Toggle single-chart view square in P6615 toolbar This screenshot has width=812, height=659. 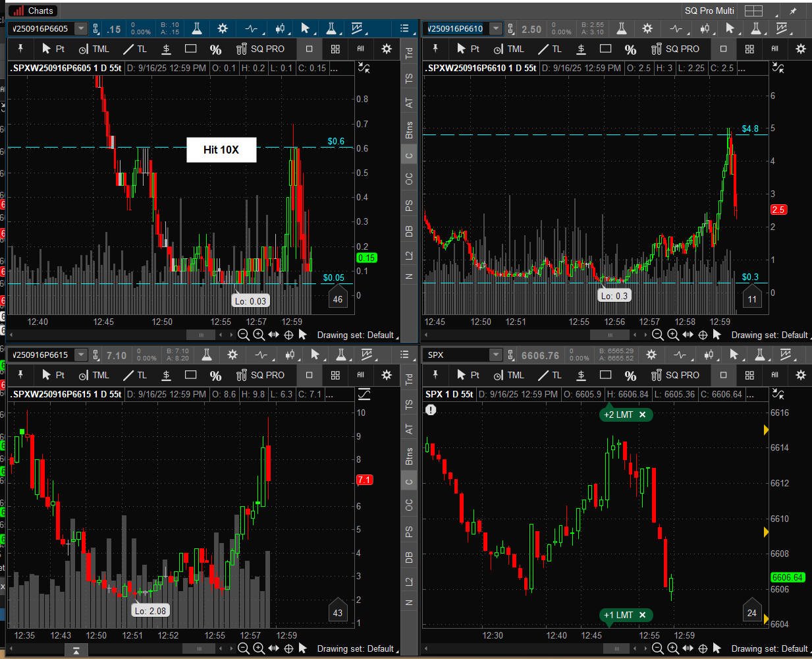[309, 375]
